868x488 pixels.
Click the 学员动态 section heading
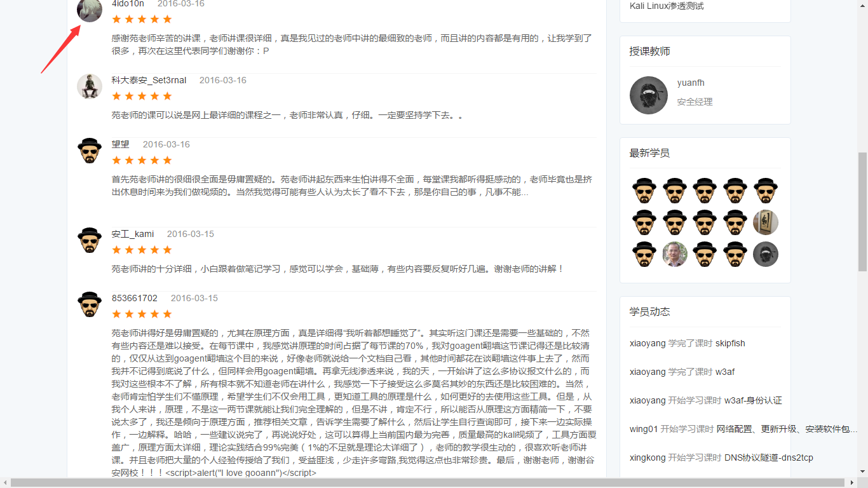click(650, 312)
